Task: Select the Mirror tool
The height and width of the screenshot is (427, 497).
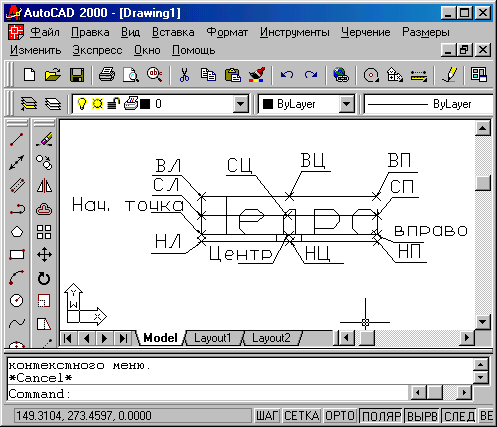Action: 44,185
